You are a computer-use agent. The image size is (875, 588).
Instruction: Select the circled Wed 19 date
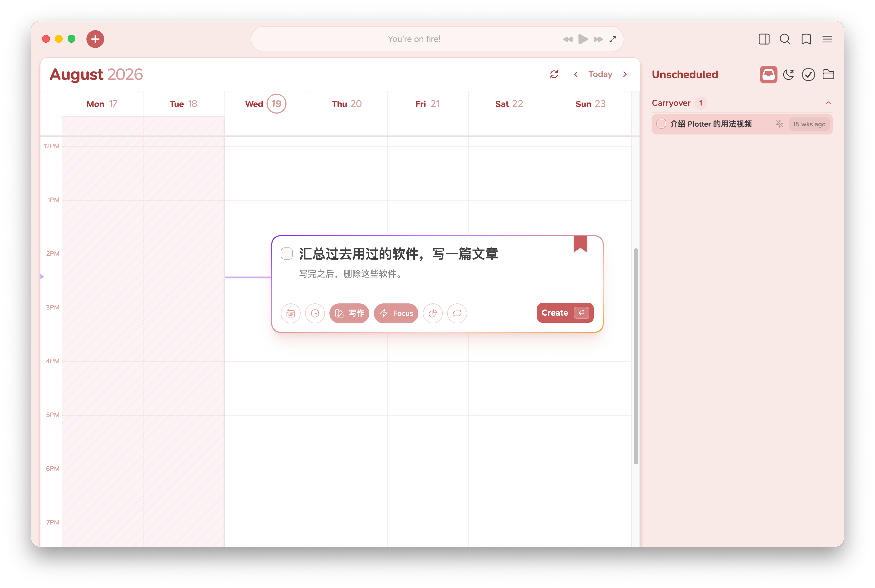tap(276, 104)
